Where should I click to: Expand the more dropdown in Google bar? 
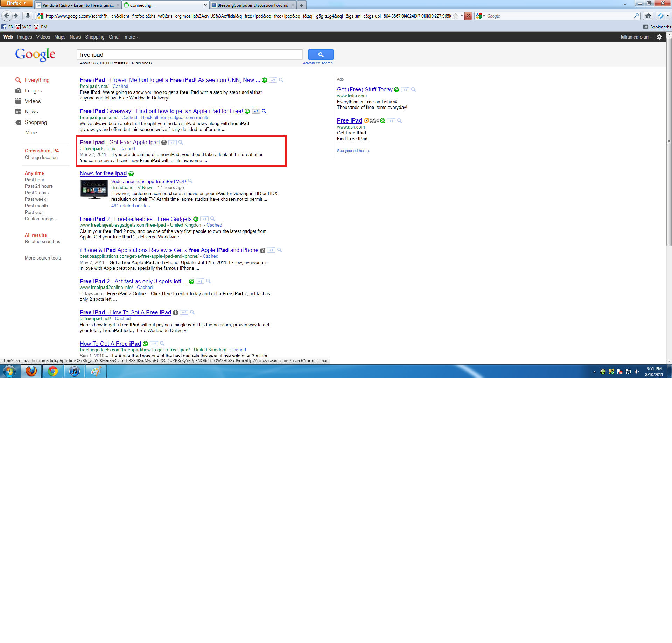[x=132, y=37]
